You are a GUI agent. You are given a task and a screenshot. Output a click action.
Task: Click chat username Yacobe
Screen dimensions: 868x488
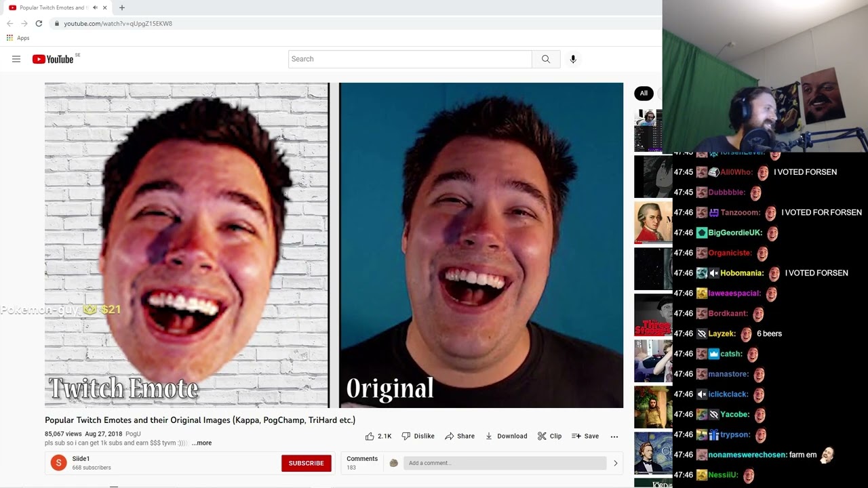735,414
